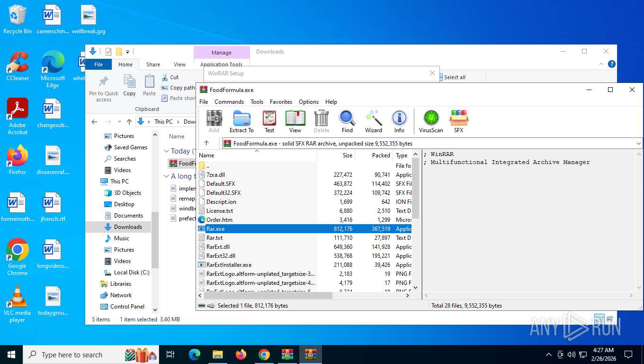Image resolution: width=644 pixels, height=364 pixels.
Task: Click the greyed Add toolbar icon
Action: tap(214, 122)
